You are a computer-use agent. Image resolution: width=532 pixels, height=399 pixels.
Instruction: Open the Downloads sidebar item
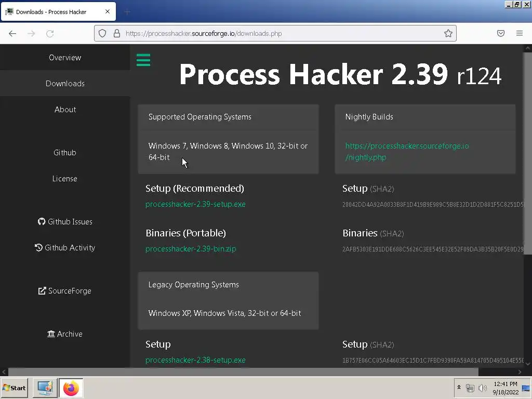(x=65, y=84)
